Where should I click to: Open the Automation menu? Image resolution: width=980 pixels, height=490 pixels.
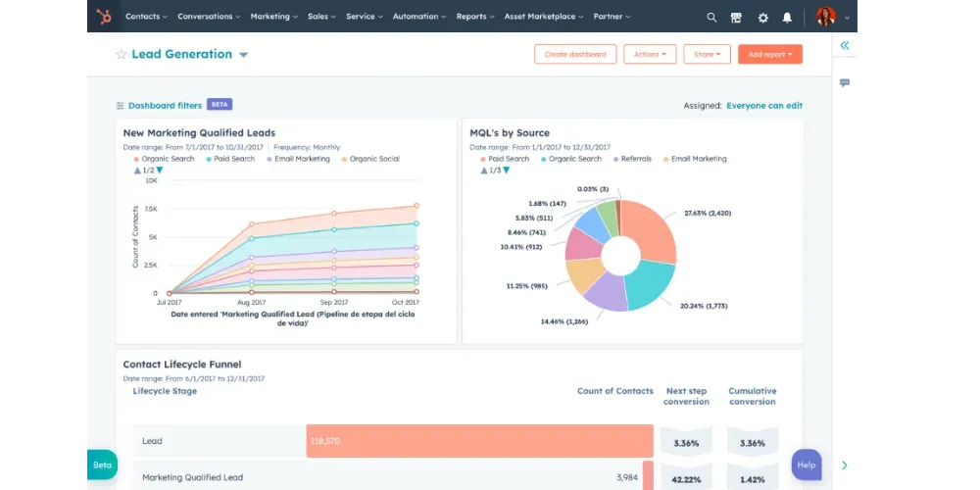[419, 17]
